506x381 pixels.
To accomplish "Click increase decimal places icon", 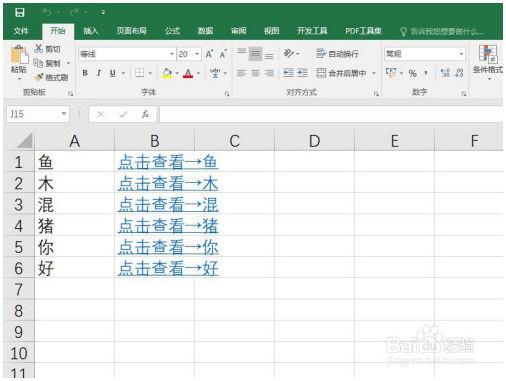I will click(x=445, y=73).
